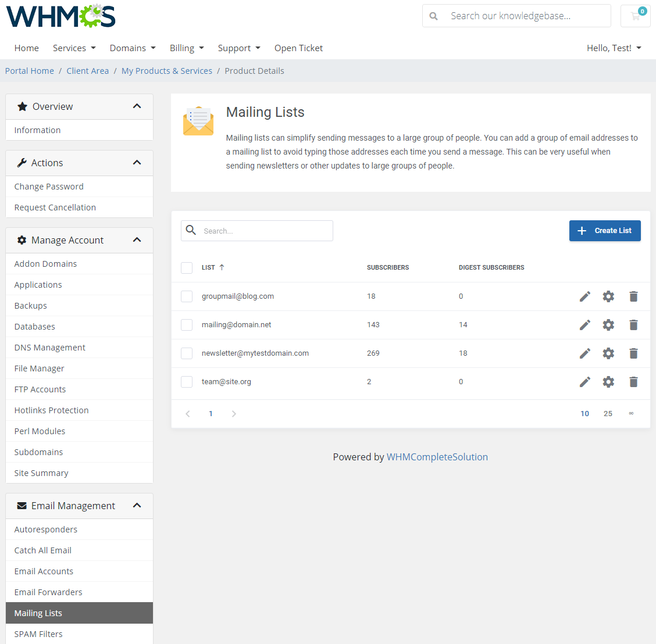Viewport: 656px width, 644px height.
Task: Go to DNS Management in sidebar
Action: pos(50,348)
